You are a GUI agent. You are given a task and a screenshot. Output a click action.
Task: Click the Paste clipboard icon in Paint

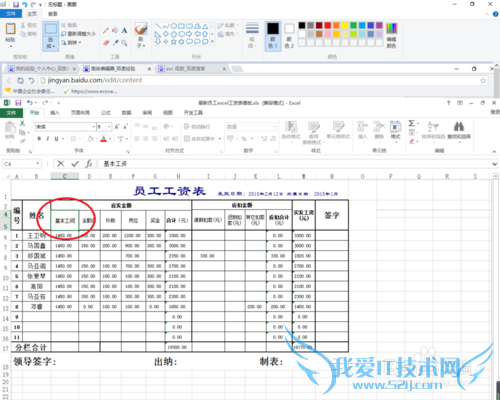[10, 29]
